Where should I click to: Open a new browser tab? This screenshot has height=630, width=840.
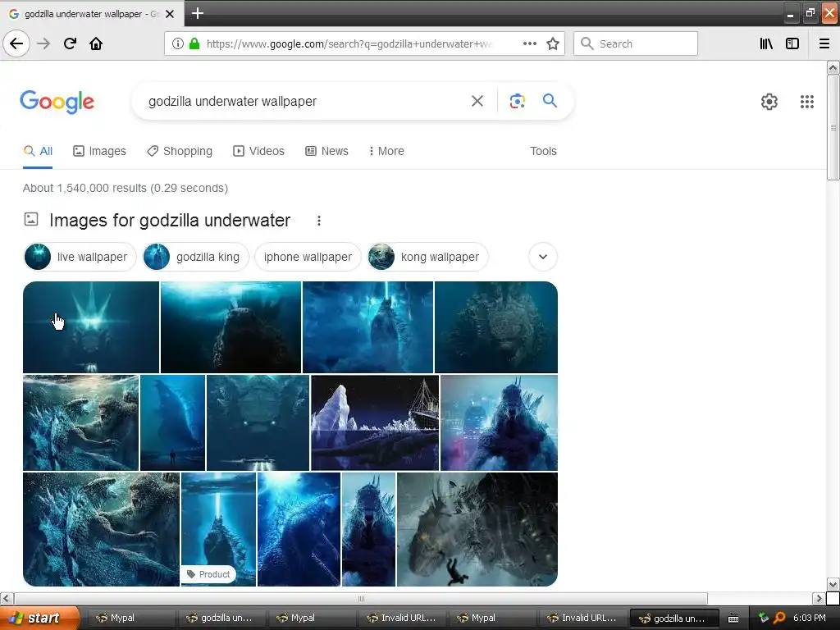click(197, 13)
